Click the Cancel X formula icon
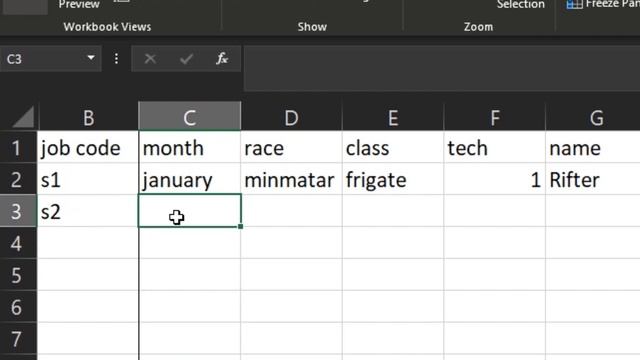This screenshot has width=640, height=360. click(150, 59)
